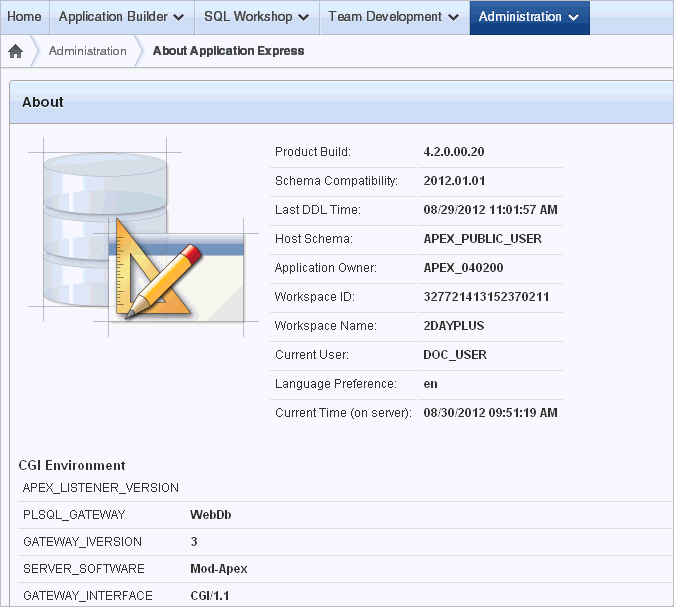
Task: Select the Product Build value 4.2.0.00.20
Action: click(454, 152)
